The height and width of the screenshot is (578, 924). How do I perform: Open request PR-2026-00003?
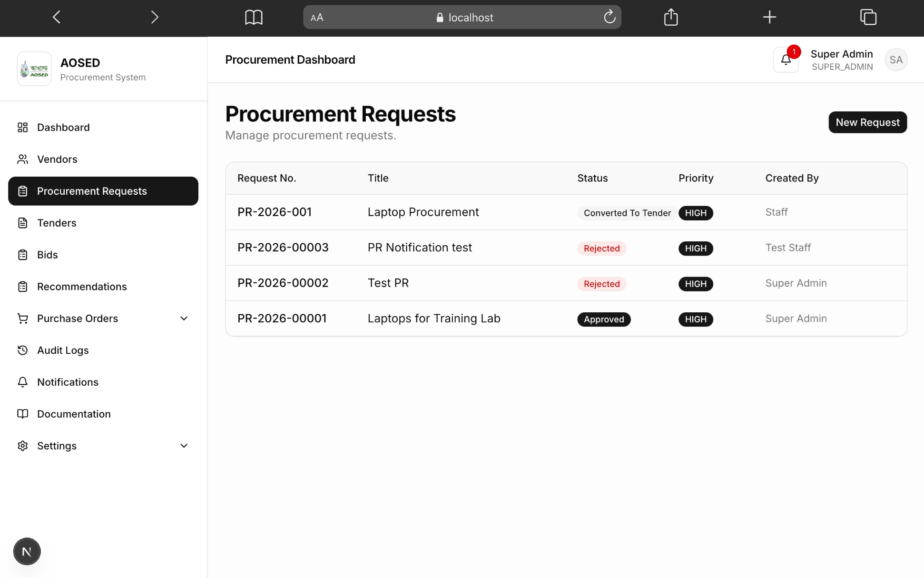coord(283,248)
